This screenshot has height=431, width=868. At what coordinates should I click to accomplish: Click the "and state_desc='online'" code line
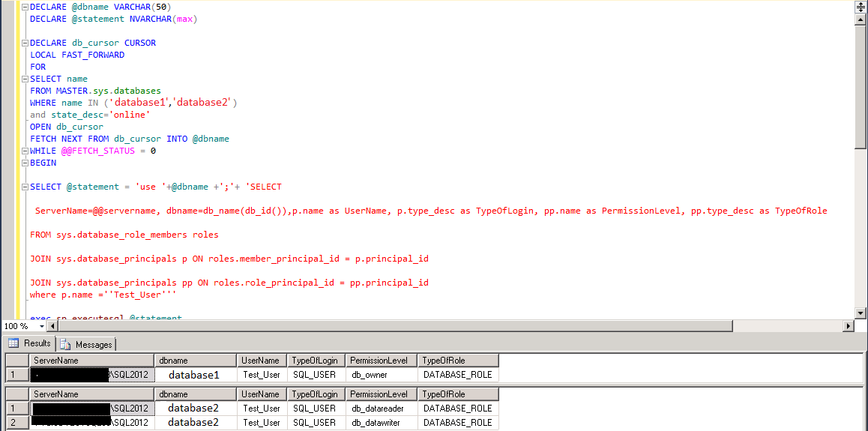coord(90,115)
